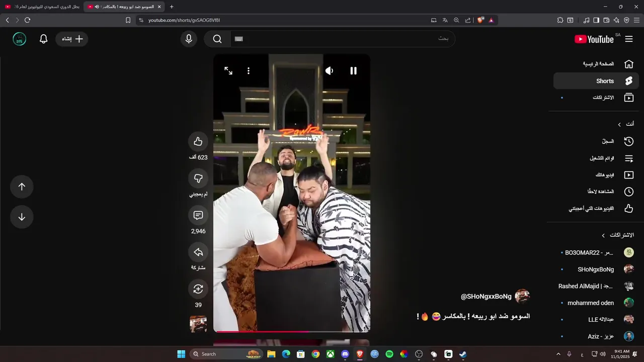Open mohammed oden subscription channel
Viewport: 644px width, 362px height.
[596, 303]
